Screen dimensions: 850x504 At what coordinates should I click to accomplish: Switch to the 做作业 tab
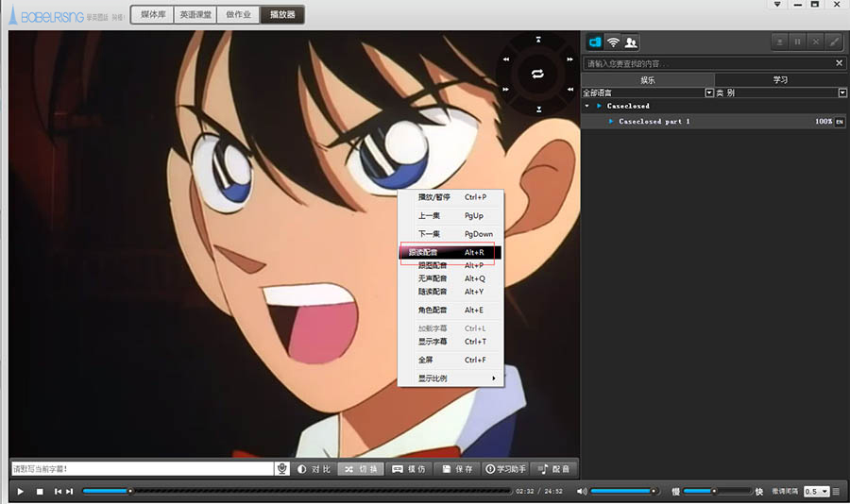coord(239,15)
